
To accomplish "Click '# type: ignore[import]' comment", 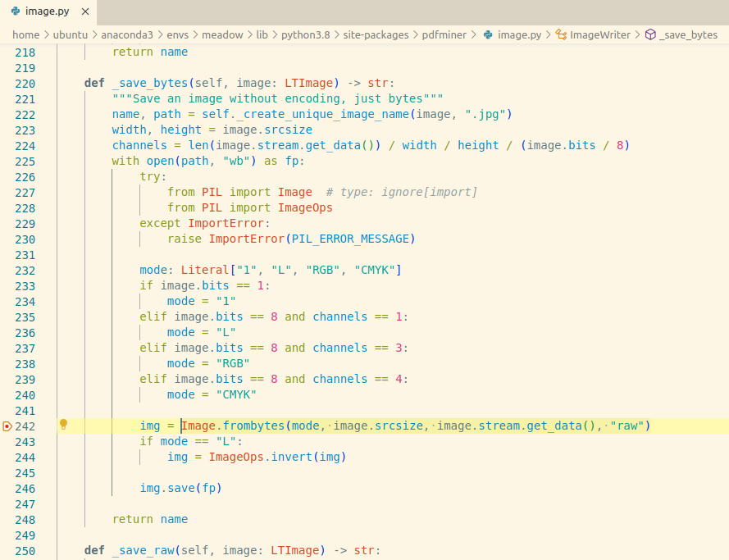I will coord(402,192).
